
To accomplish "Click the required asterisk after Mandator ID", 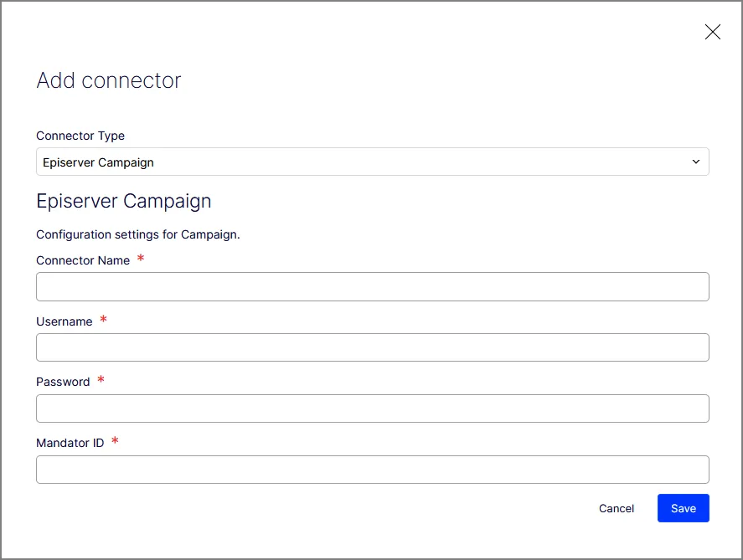I will [x=115, y=440].
